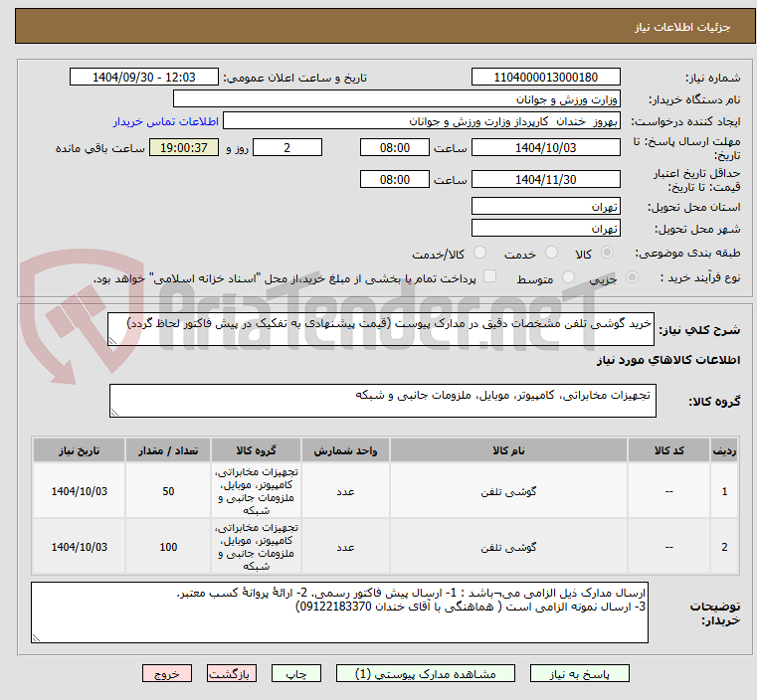This screenshot has width=757, height=700.
Task: Open اطلاعات تماس خریدار link
Action: pyautogui.click(x=166, y=121)
